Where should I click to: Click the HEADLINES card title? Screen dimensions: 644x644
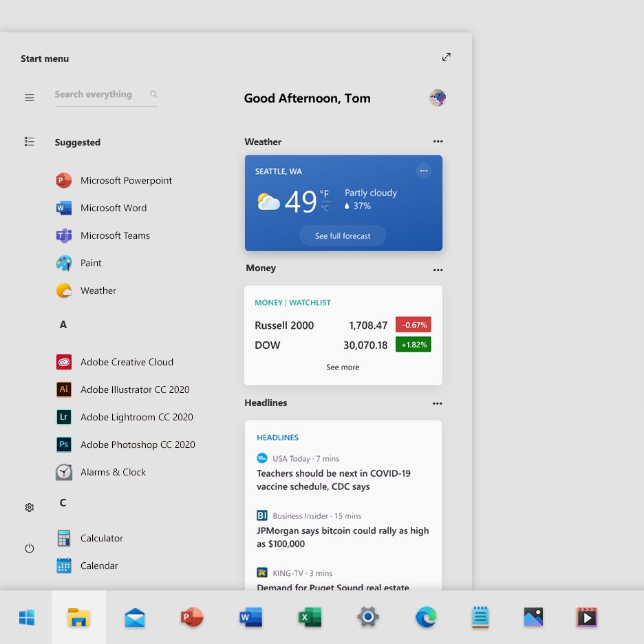278,438
